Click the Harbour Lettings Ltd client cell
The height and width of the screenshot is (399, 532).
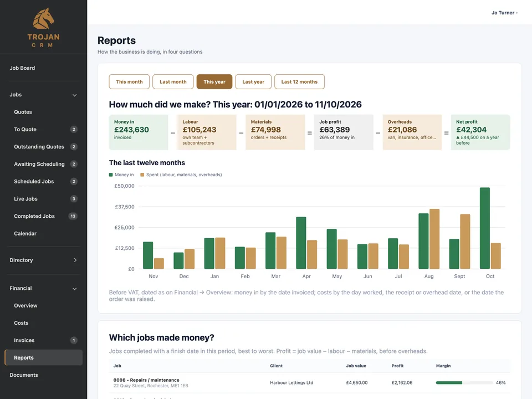click(x=291, y=383)
